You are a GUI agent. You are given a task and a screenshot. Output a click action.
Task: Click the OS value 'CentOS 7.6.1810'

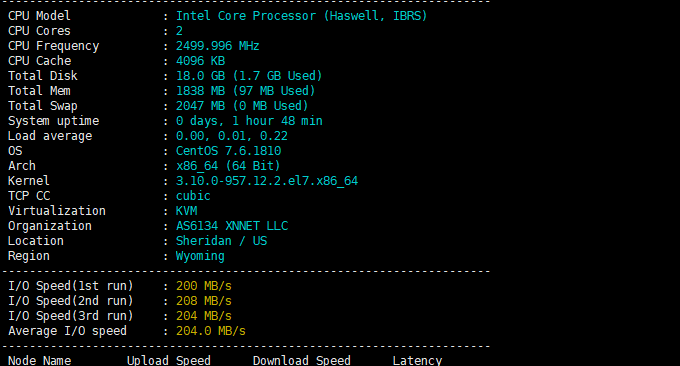pos(228,151)
